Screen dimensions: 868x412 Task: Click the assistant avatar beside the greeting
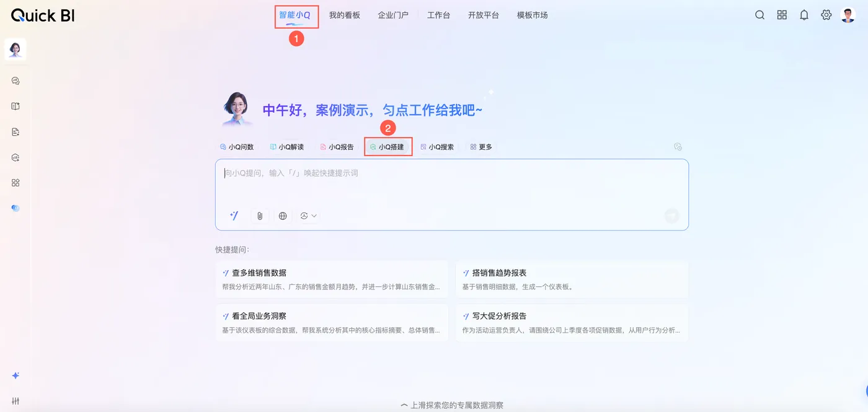[238, 108]
